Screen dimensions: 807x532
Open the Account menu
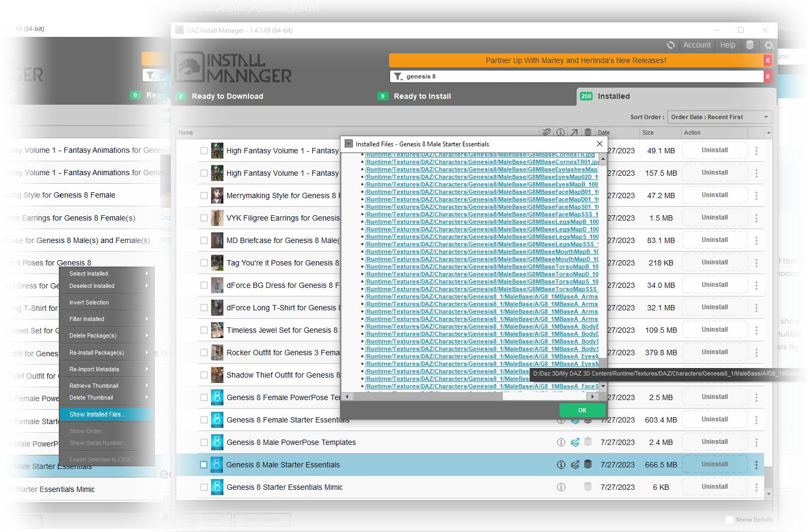click(697, 45)
